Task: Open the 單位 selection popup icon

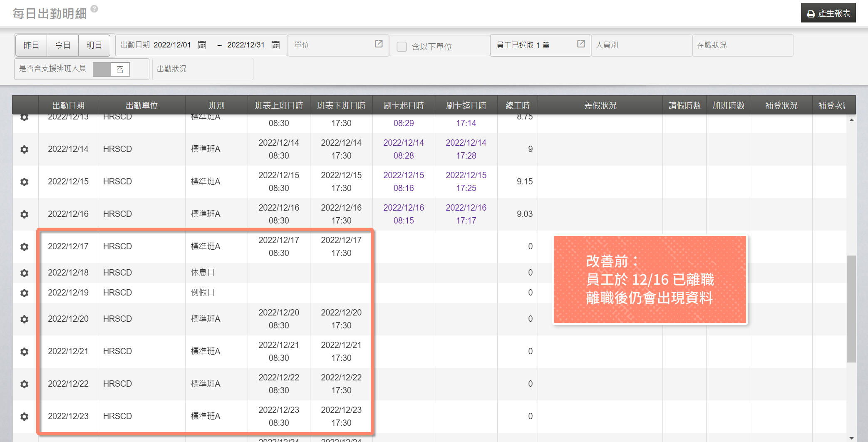Action: pyautogui.click(x=378, y=44)
